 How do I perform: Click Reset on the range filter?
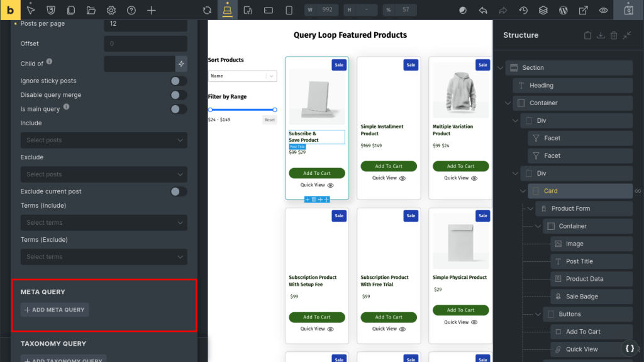coord(269,120)
